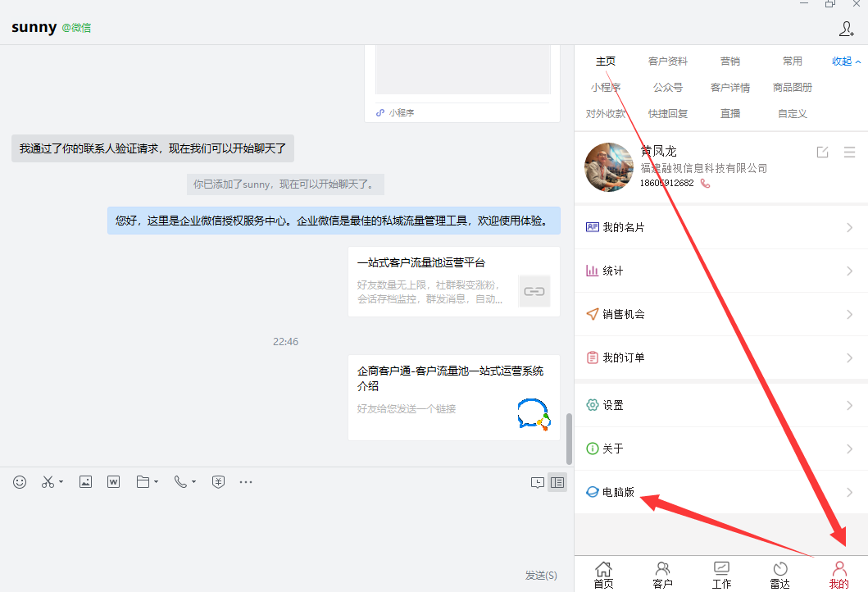Screen dimensions: 868x592
Task: Switch to the 客户资料 tab
Action: (x=668, y=61)
